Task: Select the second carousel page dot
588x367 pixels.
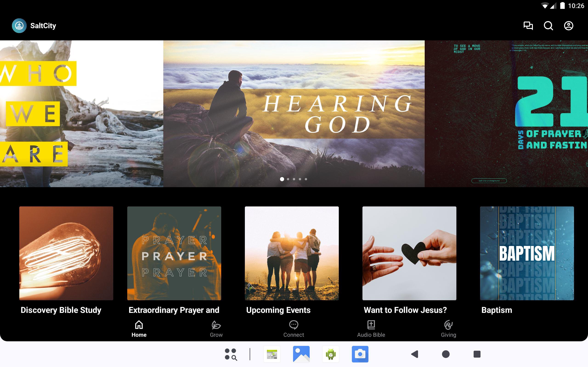Action: [x=288, y=179]
